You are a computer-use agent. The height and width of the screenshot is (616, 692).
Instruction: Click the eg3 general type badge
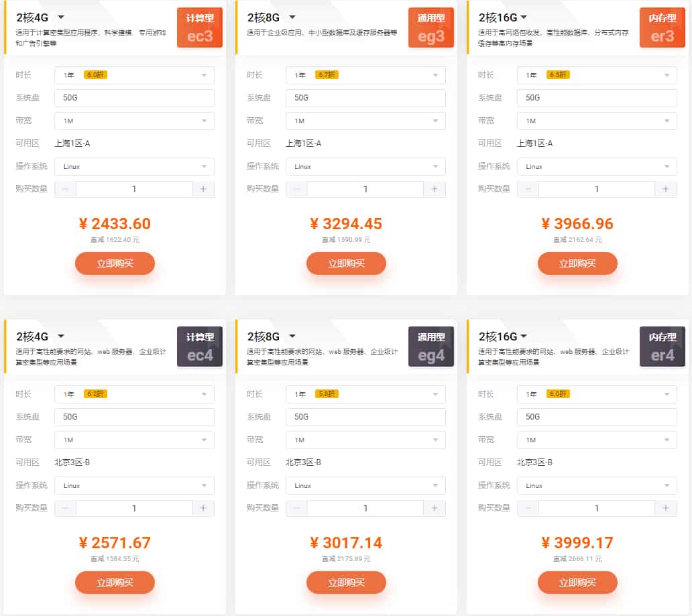[431, 27]
